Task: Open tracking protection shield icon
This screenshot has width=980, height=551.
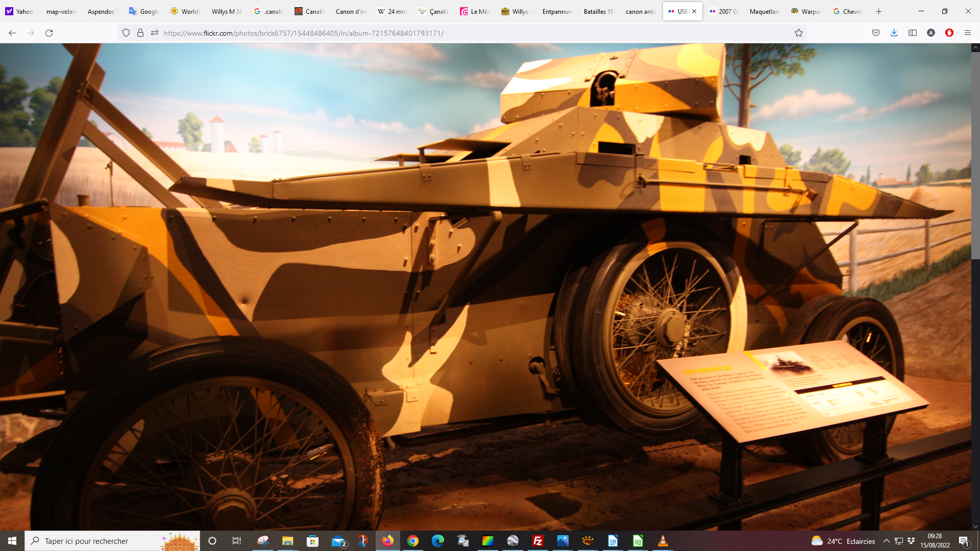Action: (x=126, y=33)
